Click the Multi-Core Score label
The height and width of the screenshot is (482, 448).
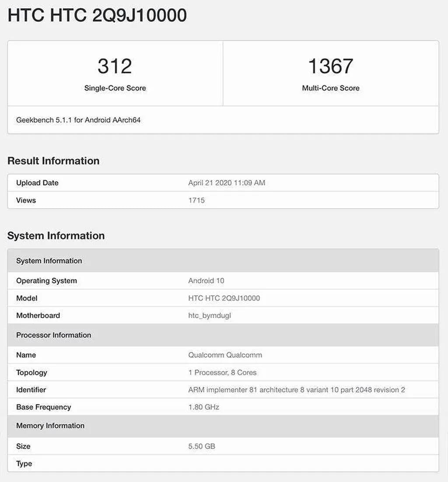click(330, 88)
